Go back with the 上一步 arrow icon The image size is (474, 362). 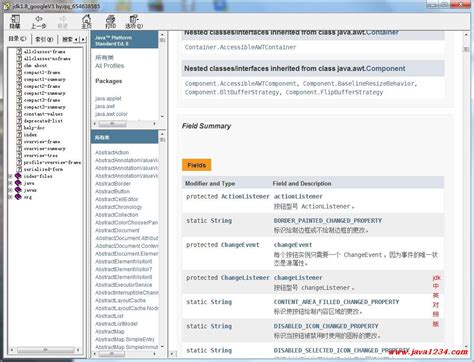(39, 19)
